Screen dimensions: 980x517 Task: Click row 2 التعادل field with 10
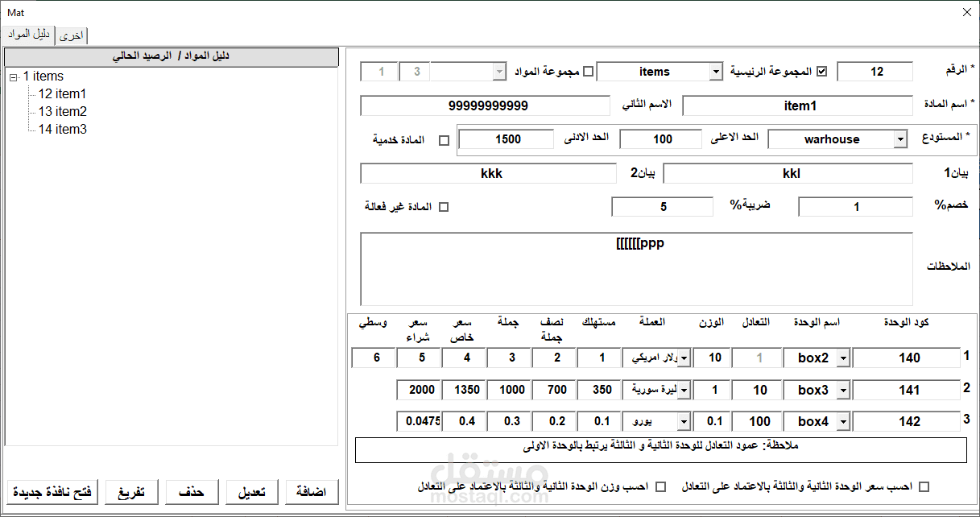756,390
